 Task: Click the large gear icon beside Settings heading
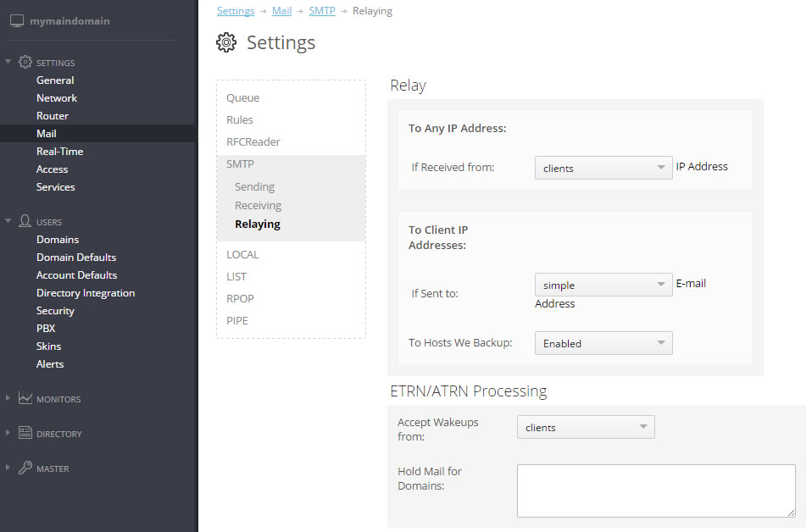(x=226, y=42)
